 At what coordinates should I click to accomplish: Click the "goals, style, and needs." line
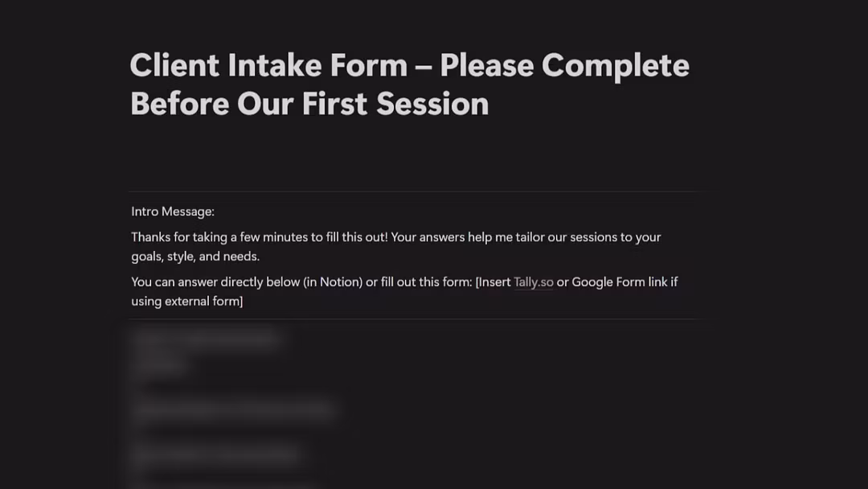(x=195, y=257)
